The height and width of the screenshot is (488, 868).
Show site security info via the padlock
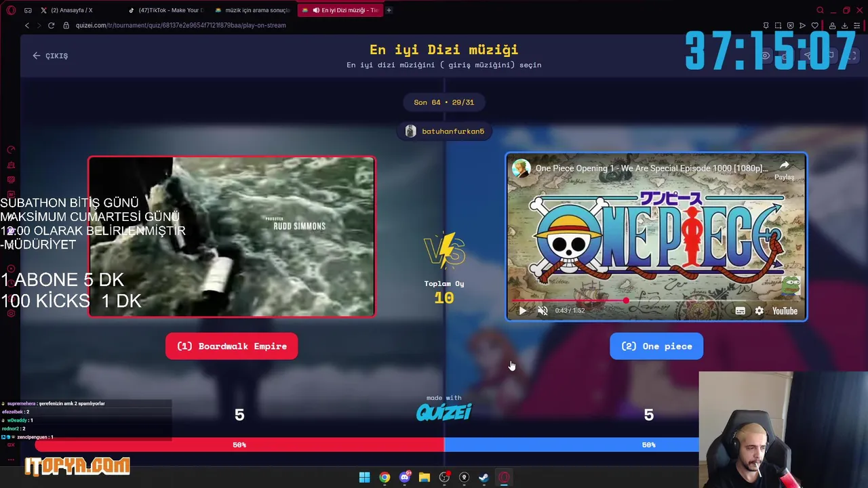click(x=66, y=25)
